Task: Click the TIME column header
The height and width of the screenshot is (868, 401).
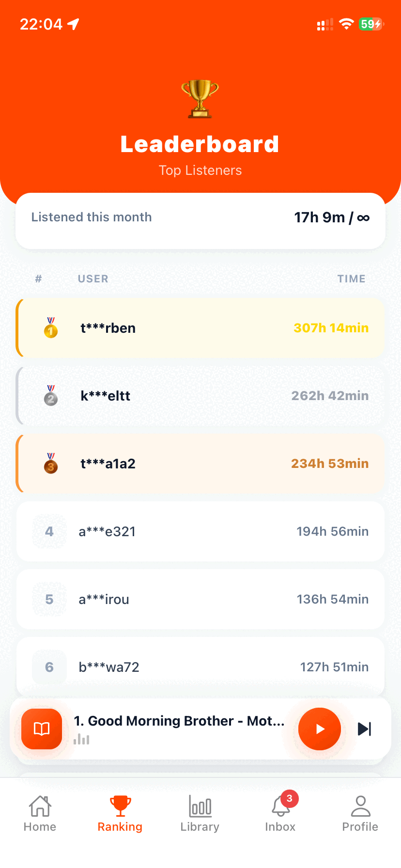Action: (x=352, y=279)
